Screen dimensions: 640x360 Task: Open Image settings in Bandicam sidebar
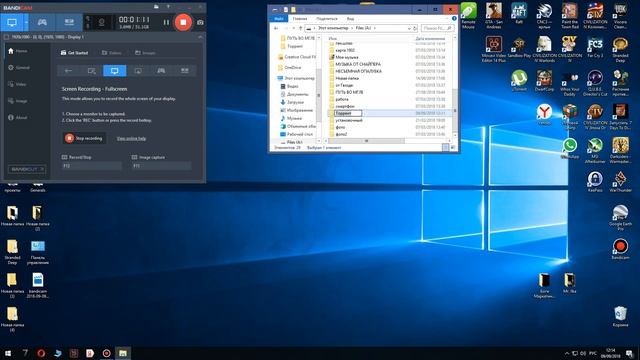coord(18,101)
